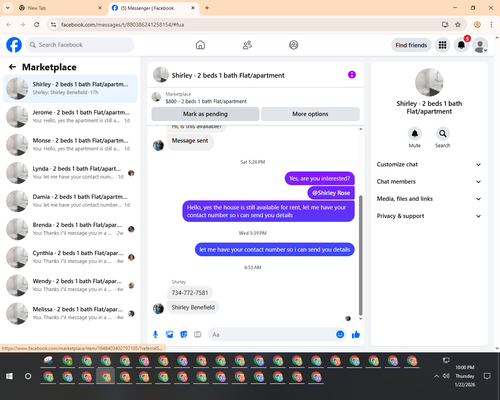
Task: Open a new browser tab with plus
Action: (x=207, y=8)
